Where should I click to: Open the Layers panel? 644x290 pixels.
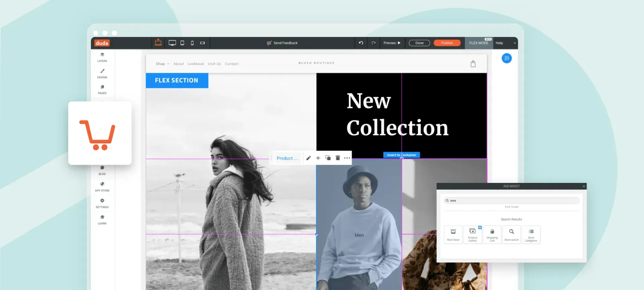point(102,57)
